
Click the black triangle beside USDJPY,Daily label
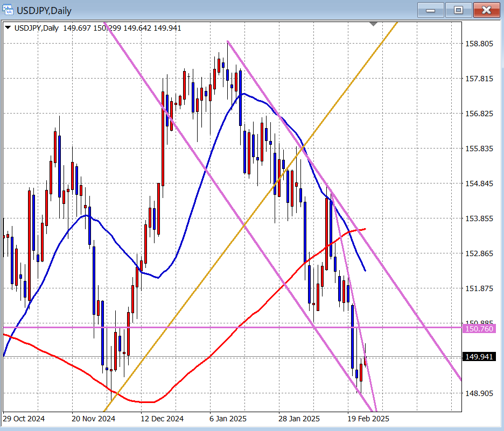click(8, 27)
